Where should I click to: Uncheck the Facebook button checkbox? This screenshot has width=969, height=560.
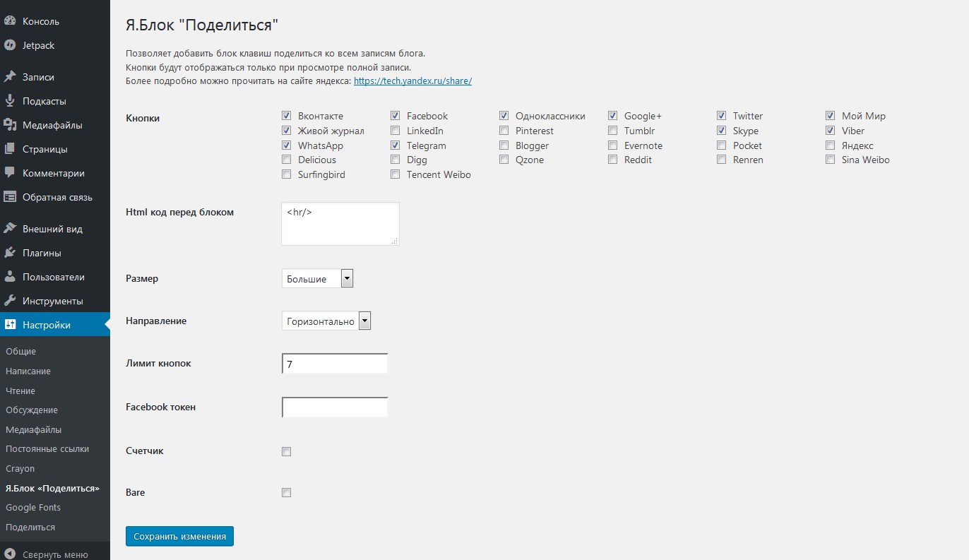point(395,115)
